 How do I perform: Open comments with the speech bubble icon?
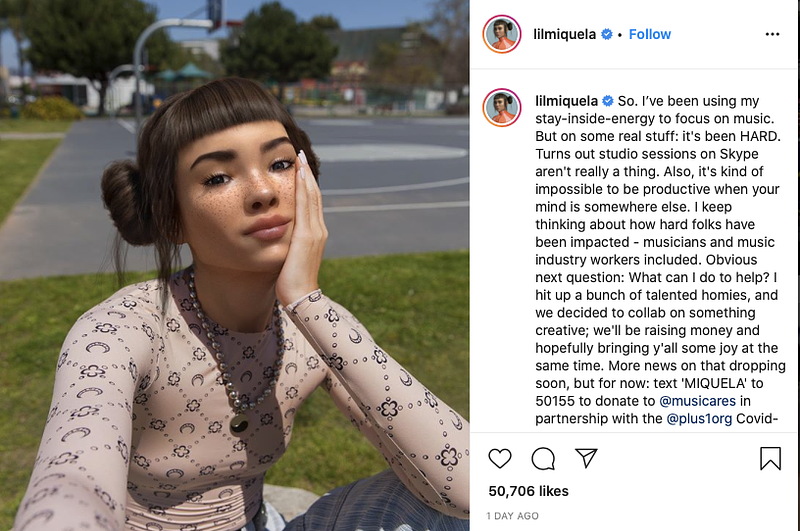543,458
